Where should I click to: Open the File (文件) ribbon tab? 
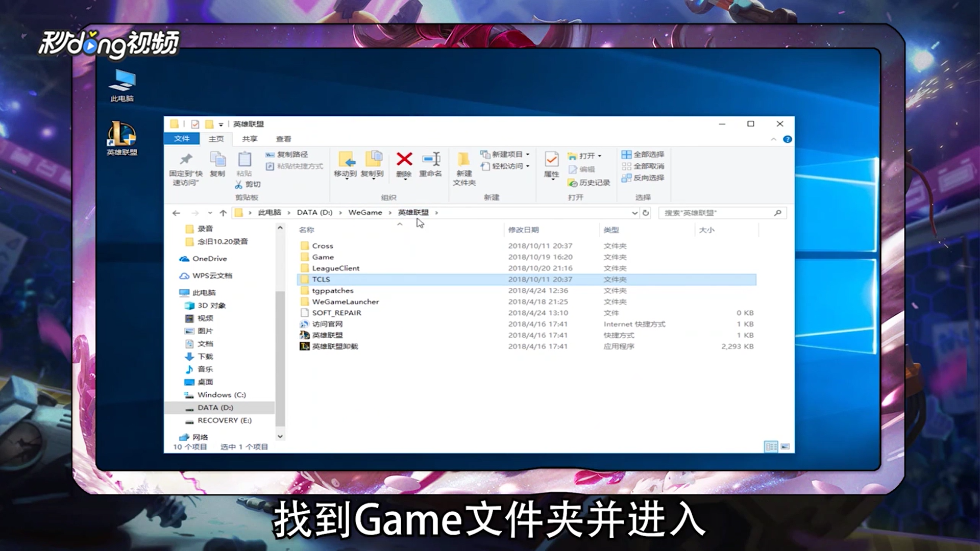coord(182,139)
